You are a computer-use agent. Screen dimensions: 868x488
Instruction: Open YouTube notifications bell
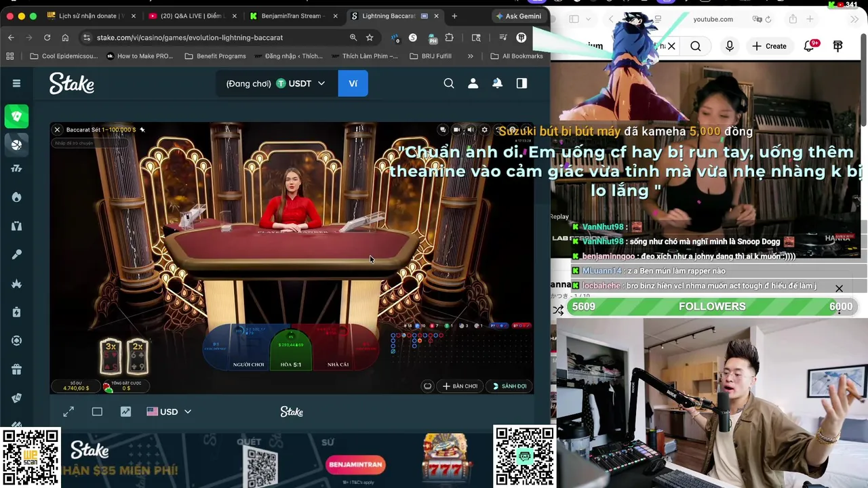coord(810,46)
